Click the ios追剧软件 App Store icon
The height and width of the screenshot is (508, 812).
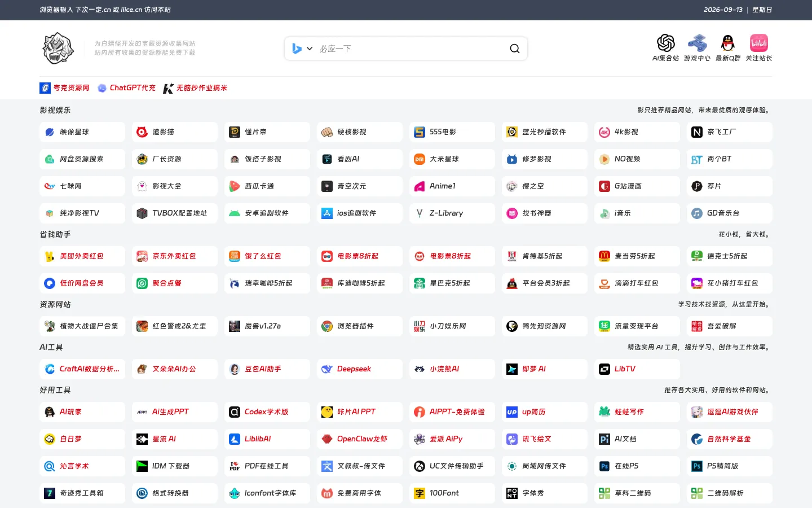coord(327,213)
